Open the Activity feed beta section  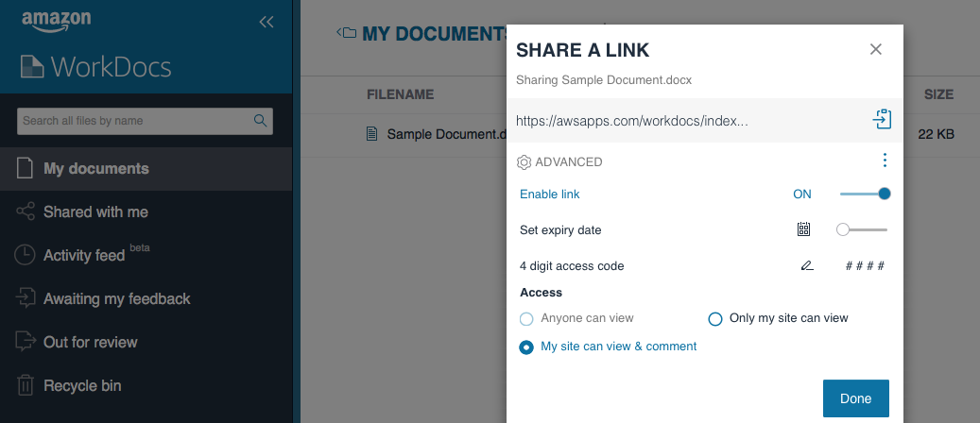pos(146,255)
